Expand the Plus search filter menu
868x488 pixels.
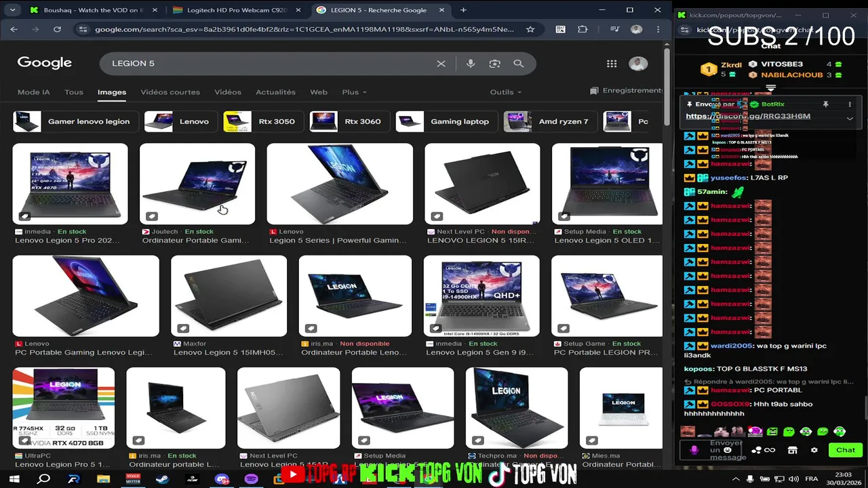(354, 92)
